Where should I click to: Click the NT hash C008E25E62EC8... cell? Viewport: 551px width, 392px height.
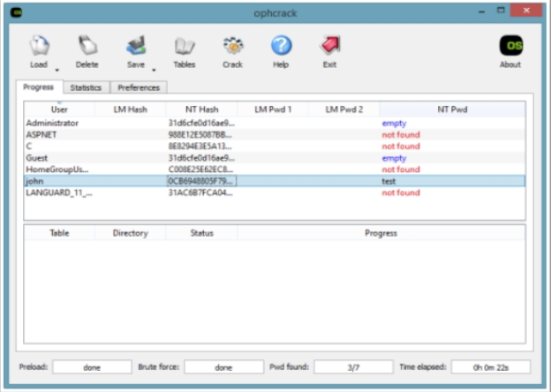tap(201, 170)
